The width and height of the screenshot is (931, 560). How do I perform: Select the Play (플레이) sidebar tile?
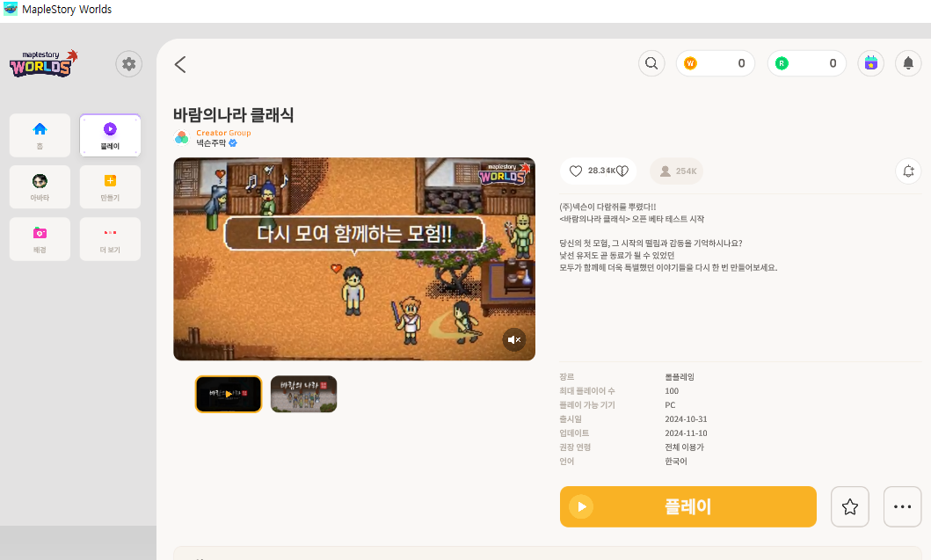[x=110, y=135]
